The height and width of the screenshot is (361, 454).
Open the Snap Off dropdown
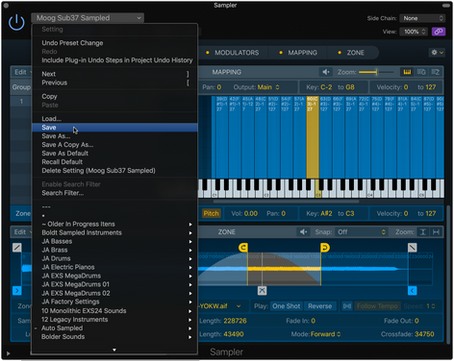pyautogui.click(x=361, y=232)
